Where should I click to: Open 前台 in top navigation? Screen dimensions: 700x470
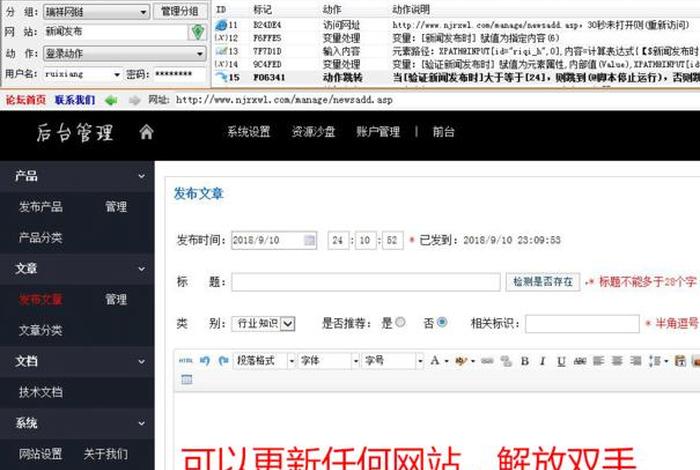(443, 132)
